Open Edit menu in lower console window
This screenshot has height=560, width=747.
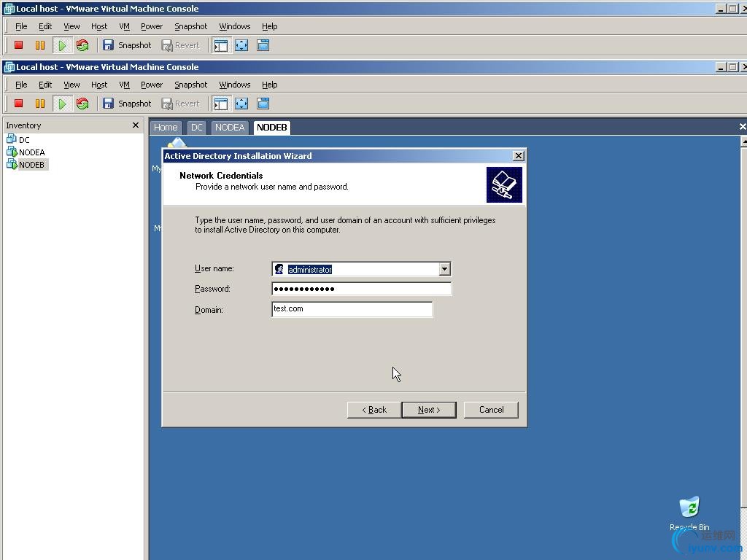coord(45,85)
